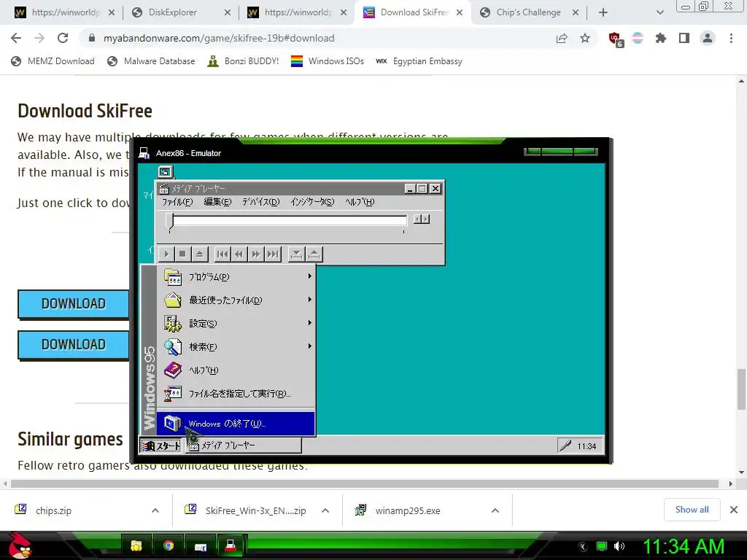Open 検索(F) in Start menu
This screenshot has height=560, width=747.
click(x=236, y=346)
